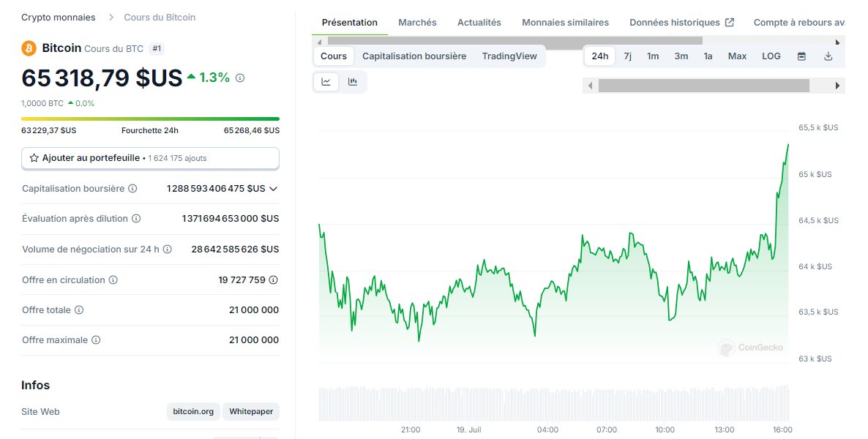
Task: Select the line chart view icon
Action: [x=326, y=82]
